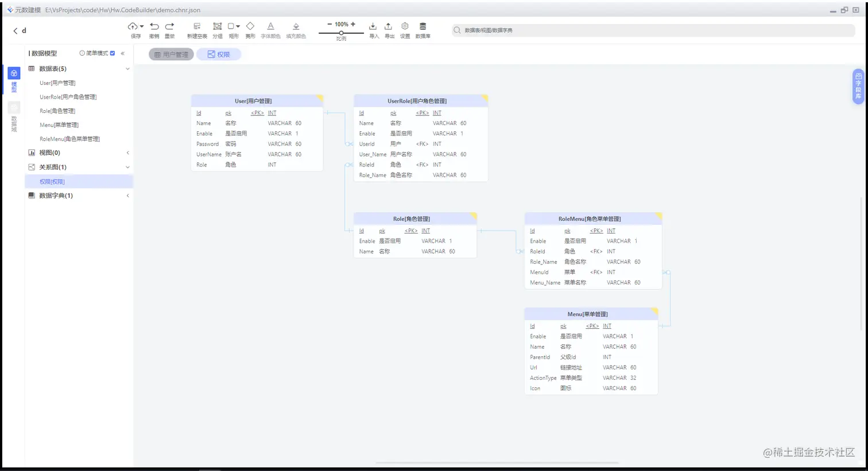Select the rectangle (矩形) shape tool
This screenshot has height=471, width=868.
point(231,26)
